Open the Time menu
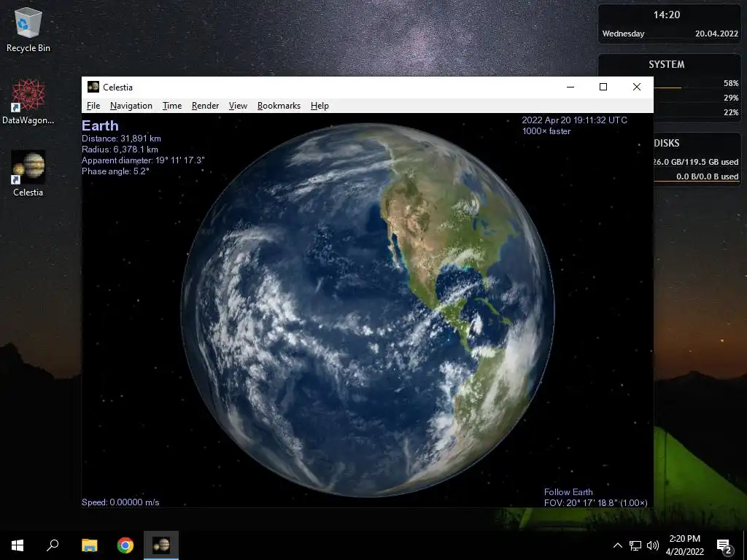 point(172,106)
